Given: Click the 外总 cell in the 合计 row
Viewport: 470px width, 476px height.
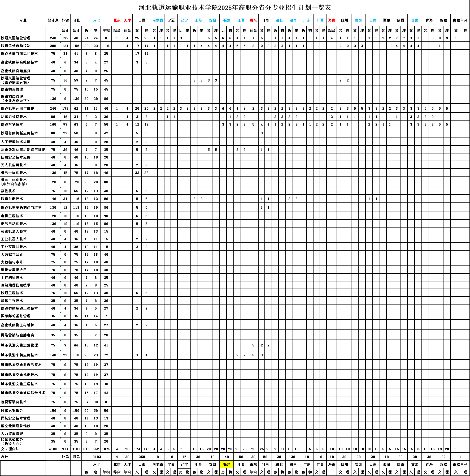Looking at the screenshot, I should coord(65,457).
